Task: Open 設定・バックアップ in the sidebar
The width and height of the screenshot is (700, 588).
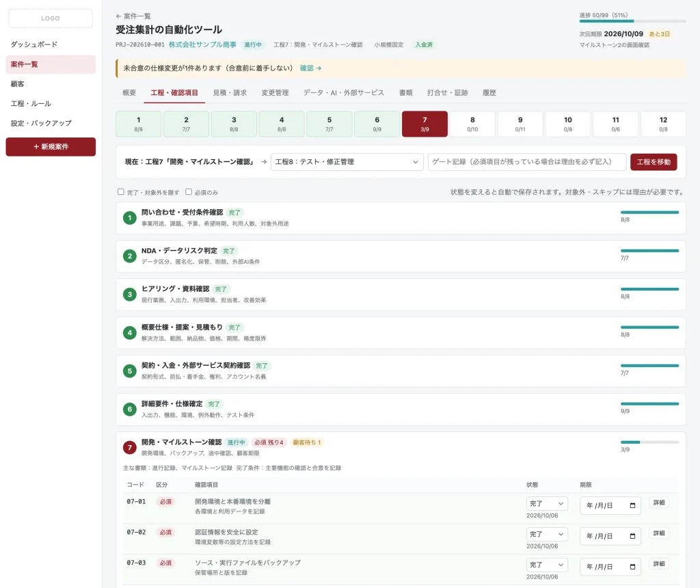Action: pyautogui.click(x=51, y=123)
